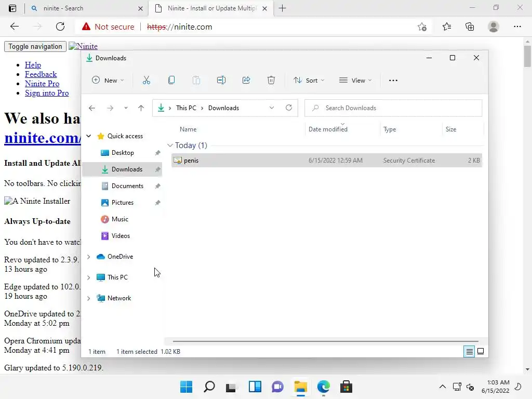Show hidden system tray icons chevron

click(x=443, y=387)
